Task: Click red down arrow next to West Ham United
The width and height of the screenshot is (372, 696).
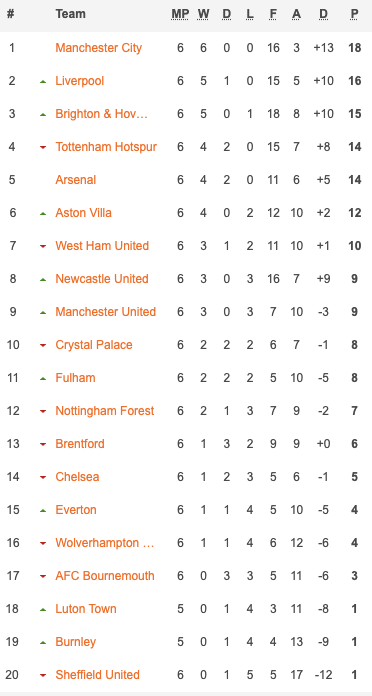Action: 43,246
